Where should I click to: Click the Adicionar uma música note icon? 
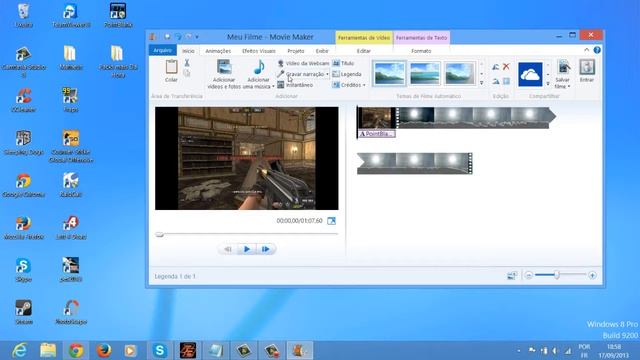259,67
